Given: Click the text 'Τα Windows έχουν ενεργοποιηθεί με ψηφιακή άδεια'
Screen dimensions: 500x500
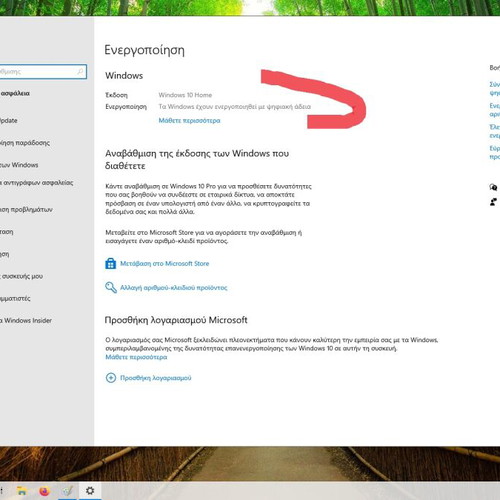Looking at the screenshot, I should click(x=235, y=107).
